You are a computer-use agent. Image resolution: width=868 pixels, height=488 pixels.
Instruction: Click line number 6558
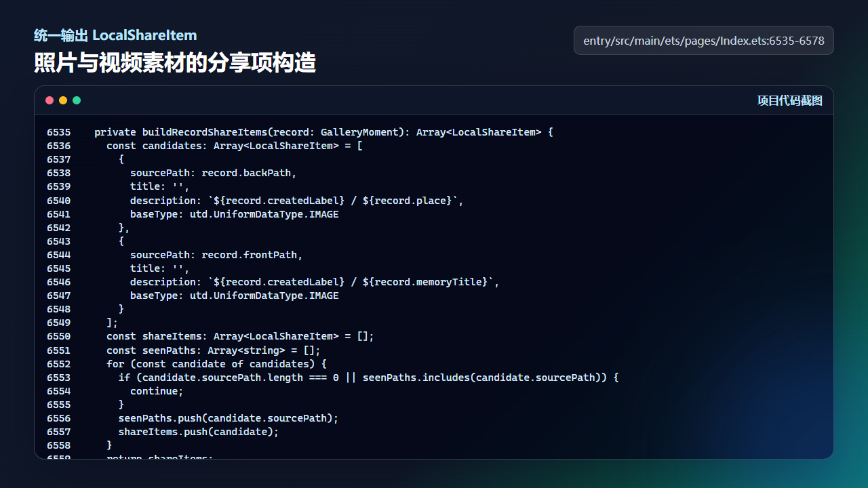59,445
